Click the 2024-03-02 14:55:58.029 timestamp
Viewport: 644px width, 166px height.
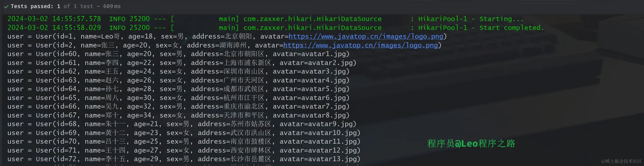point(54,28)
